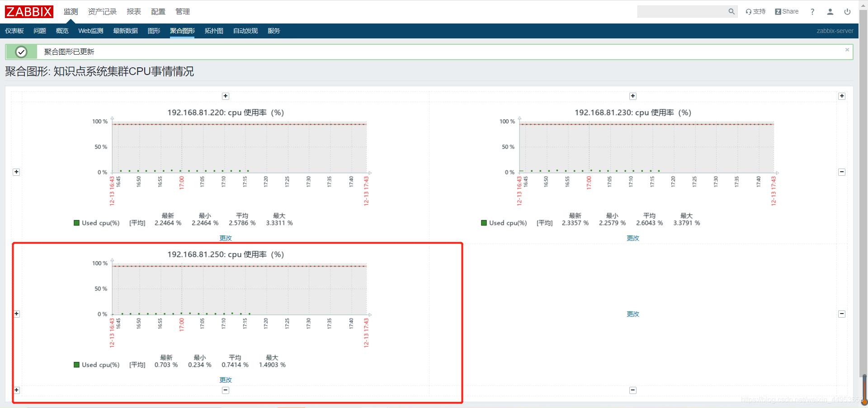Open the 报表 top menu
Image resolution: width=868 pixels, height=408 pixels.
[134, 12]
